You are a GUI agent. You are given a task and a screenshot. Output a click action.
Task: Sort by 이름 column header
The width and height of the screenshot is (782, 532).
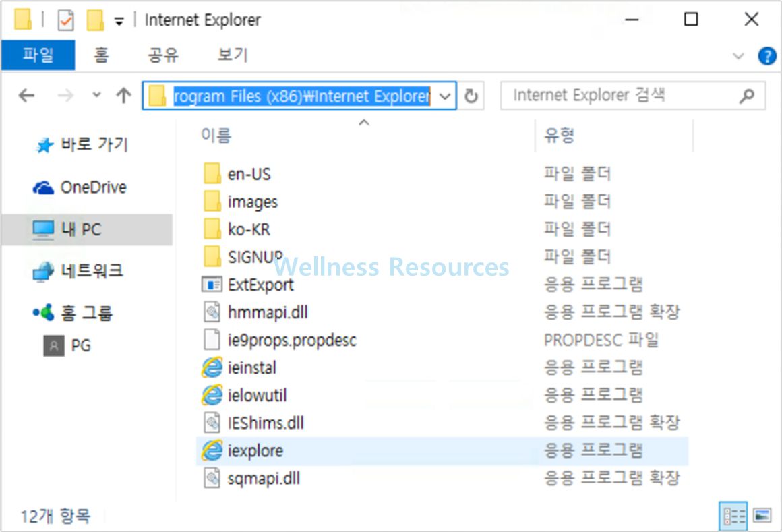(x=216, y=135)
